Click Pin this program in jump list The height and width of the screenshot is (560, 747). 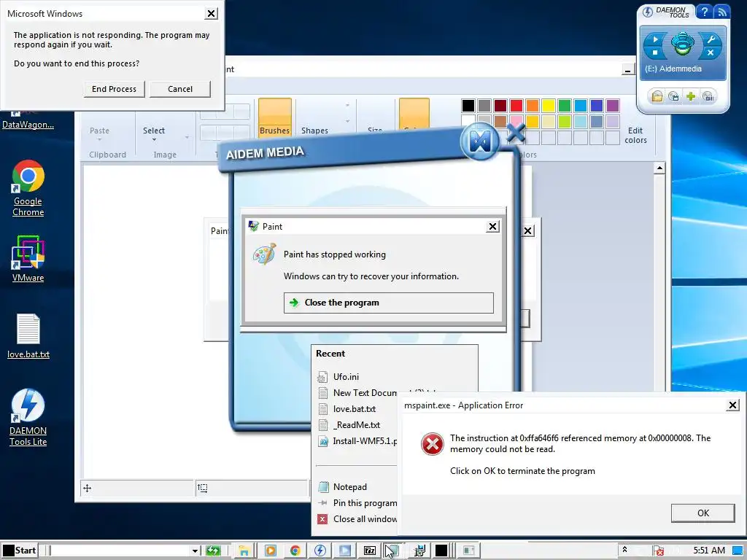(x=356, y=503)
